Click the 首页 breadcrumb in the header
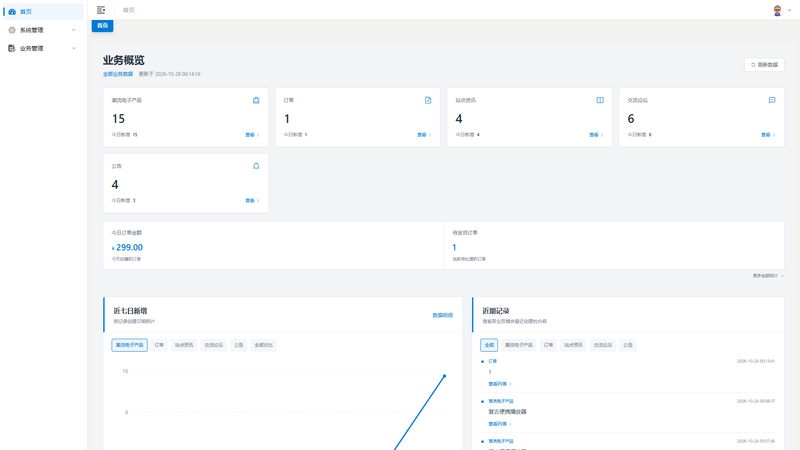 [x=129, y=10]
